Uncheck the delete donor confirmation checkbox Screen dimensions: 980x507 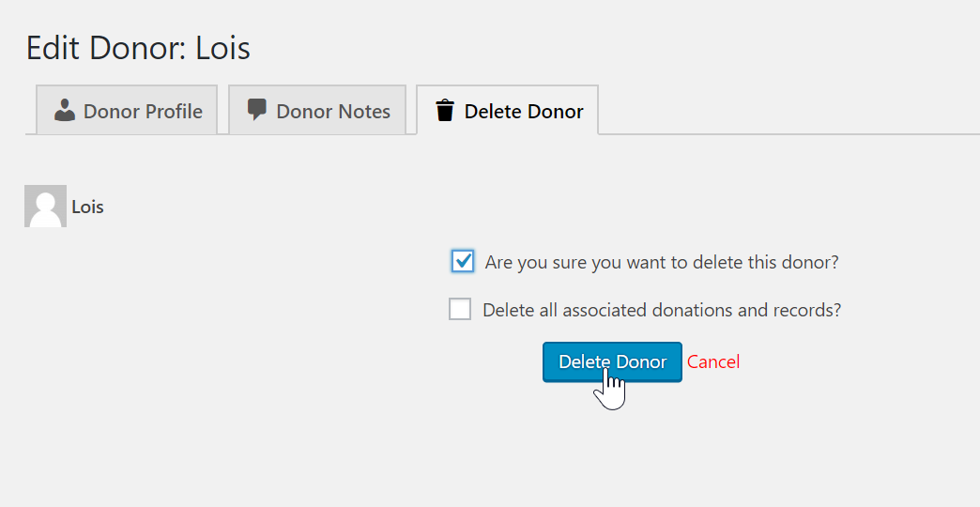pos(463,261)
